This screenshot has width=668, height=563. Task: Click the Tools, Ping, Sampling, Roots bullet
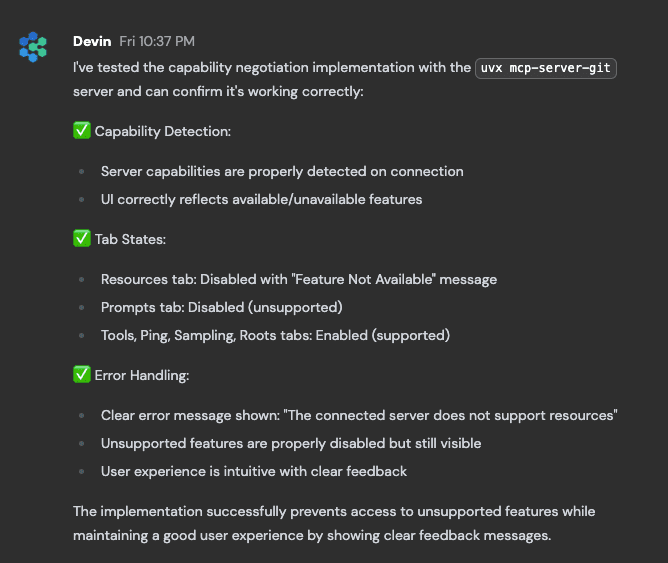click(x=275, y=335)
